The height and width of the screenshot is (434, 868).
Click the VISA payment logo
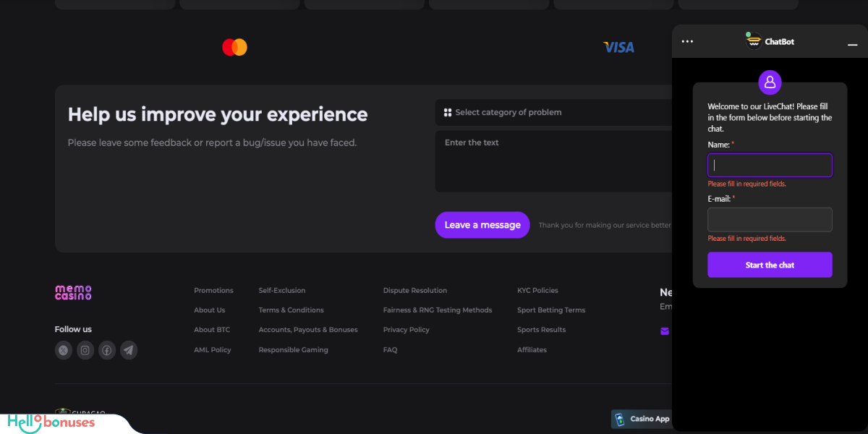click(618, 47)
